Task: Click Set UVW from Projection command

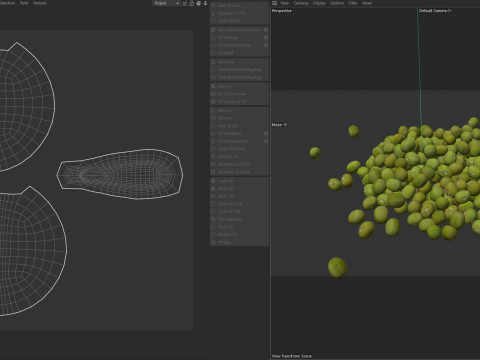Action: 239,30
